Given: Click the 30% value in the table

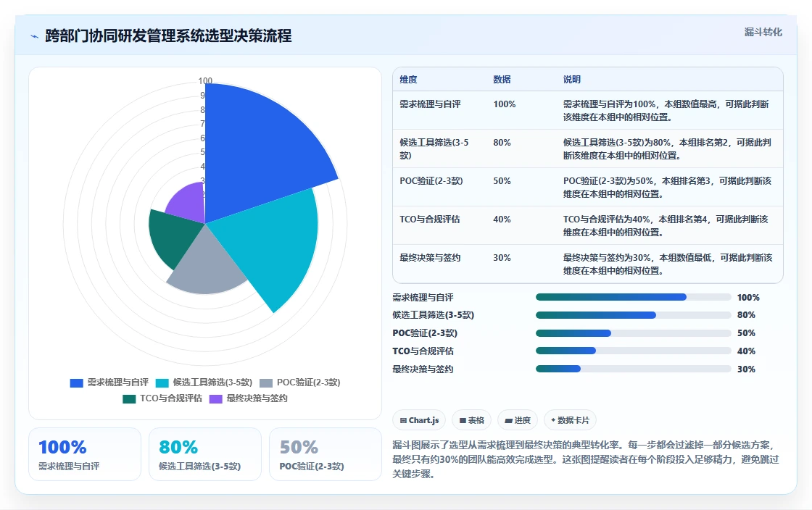Looking at the screenshot, I should 502,258.
